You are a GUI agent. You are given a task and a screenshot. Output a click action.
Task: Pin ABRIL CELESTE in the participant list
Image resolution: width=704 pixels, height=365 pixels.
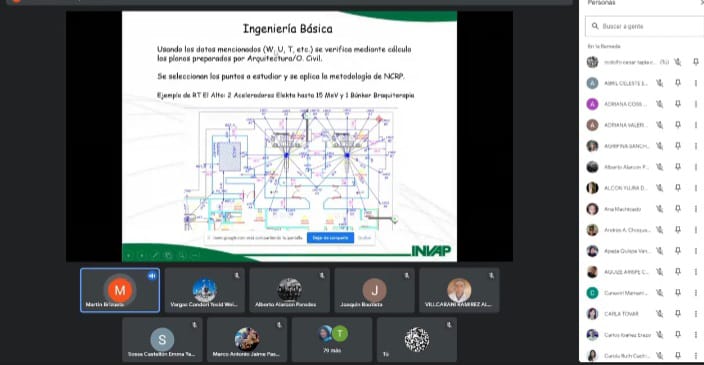coord(678,83)
